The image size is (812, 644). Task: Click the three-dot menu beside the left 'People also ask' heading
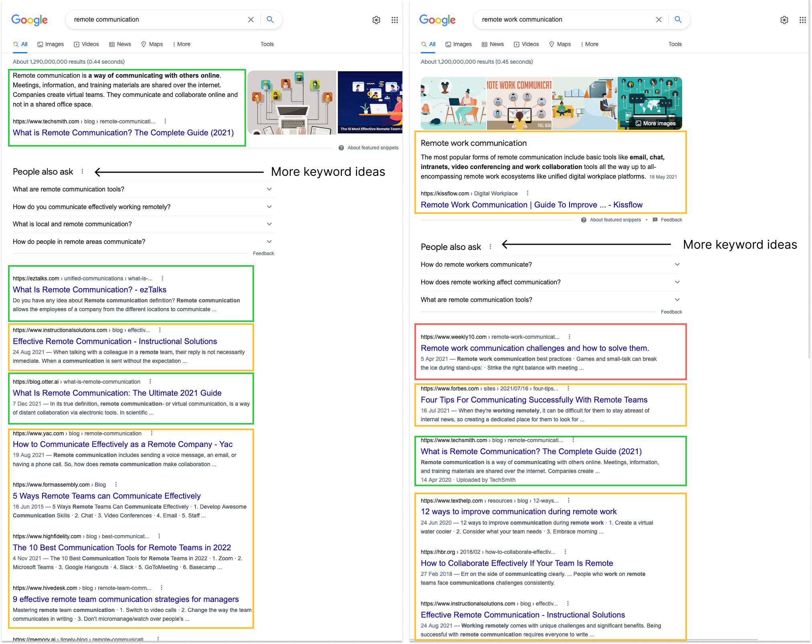[x=83, y=171]
